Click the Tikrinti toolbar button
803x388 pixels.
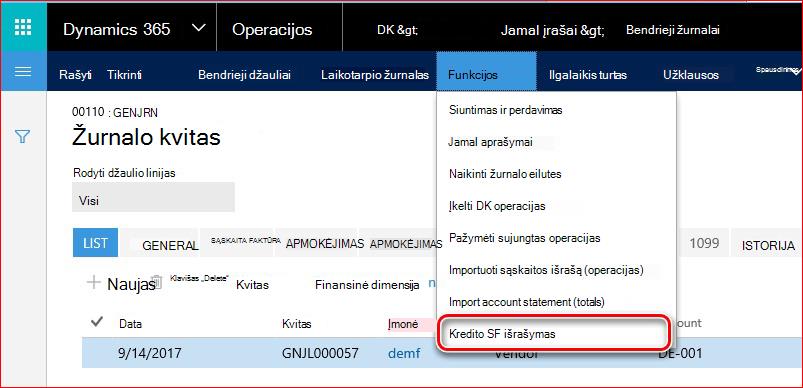pyautogui.click(x=124, y=75)
